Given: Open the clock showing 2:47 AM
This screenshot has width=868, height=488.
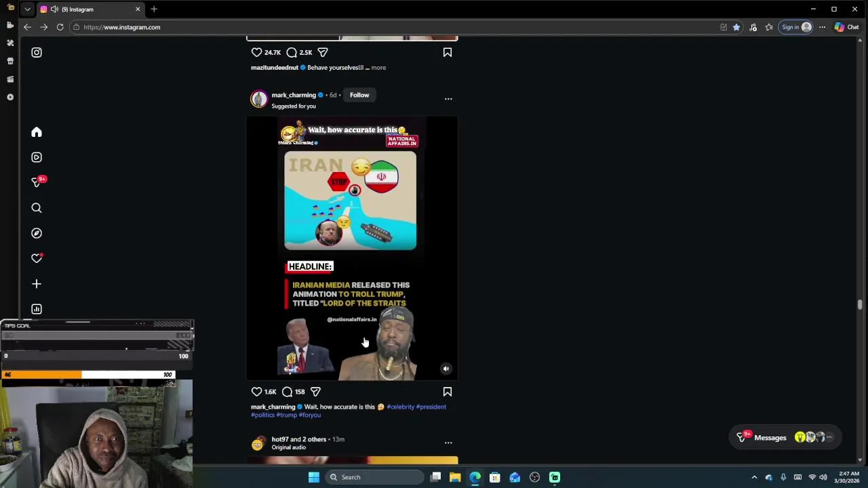Looking at the screenshot, I should (848, 477).
